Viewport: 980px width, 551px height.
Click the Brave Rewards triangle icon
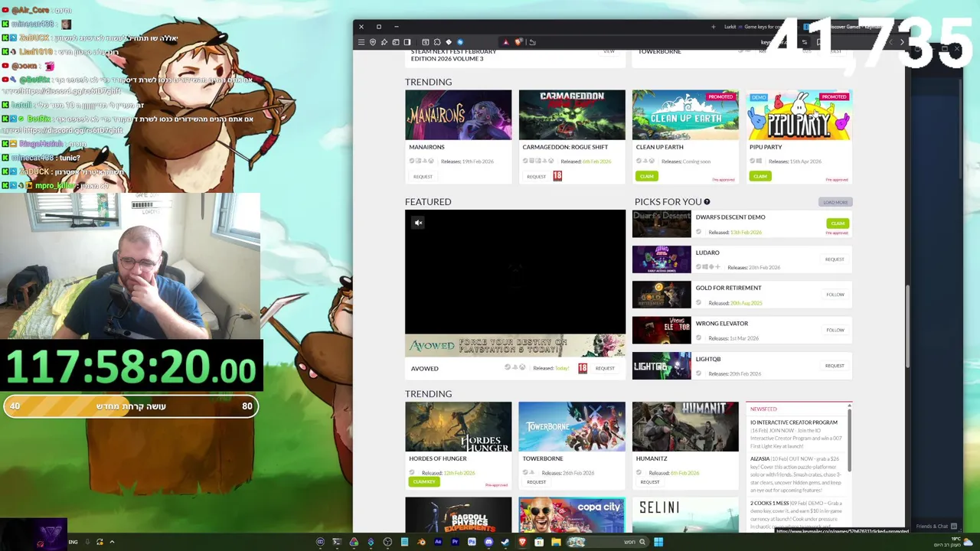(x=506, y=42)
